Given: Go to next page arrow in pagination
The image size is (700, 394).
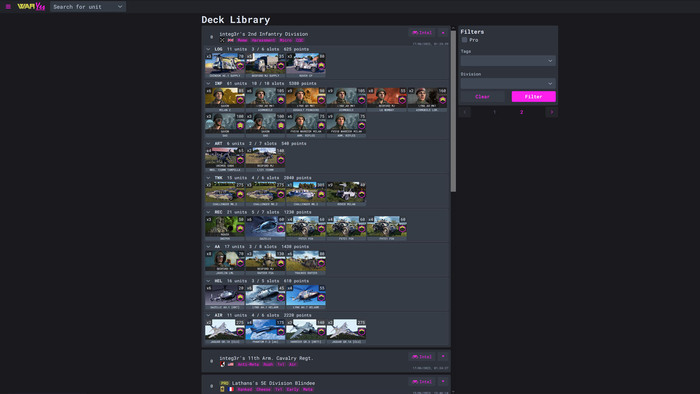Looking at the screenshot, I should click(551, 112).
